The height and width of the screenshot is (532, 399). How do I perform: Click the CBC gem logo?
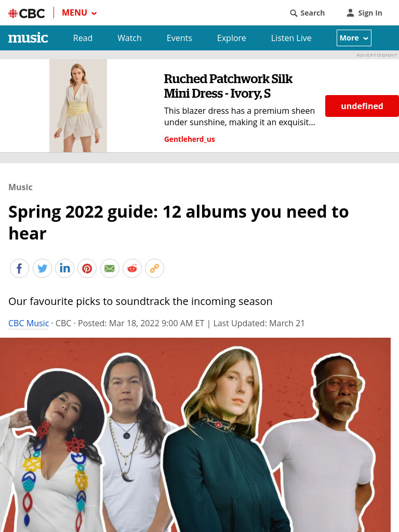13,13
